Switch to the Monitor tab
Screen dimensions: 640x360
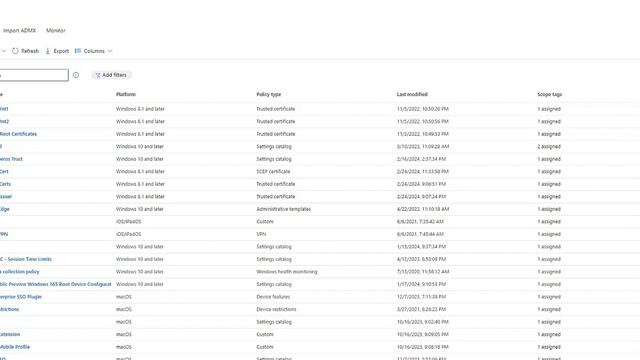coord(56,31)
